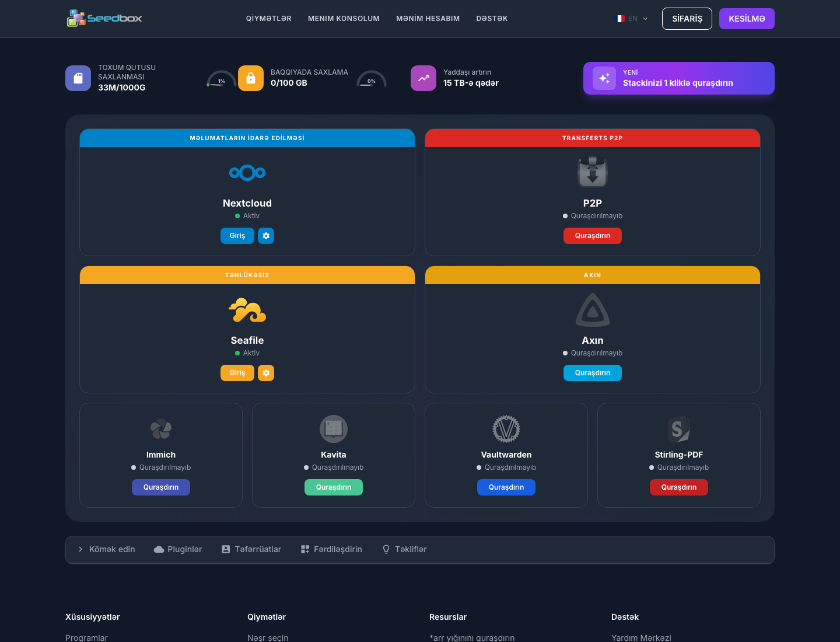Install P2P with the Quraşdırın button

pos(593,236)
